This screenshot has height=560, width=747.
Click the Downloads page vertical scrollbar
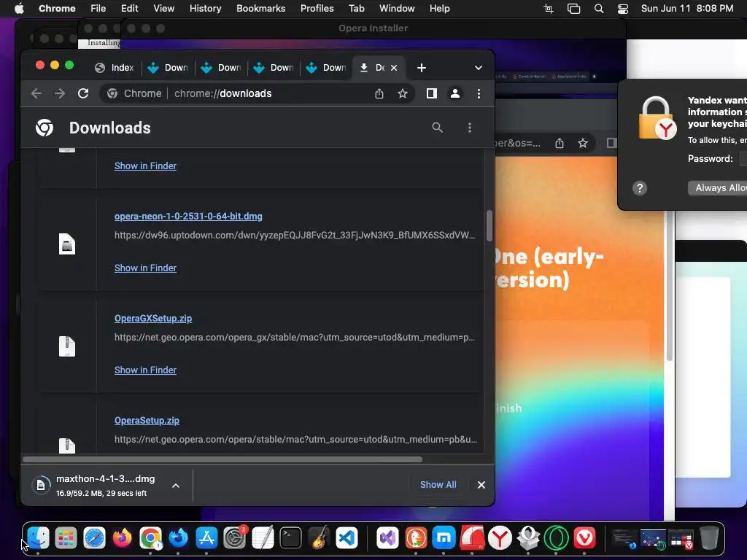click(489, 226)
